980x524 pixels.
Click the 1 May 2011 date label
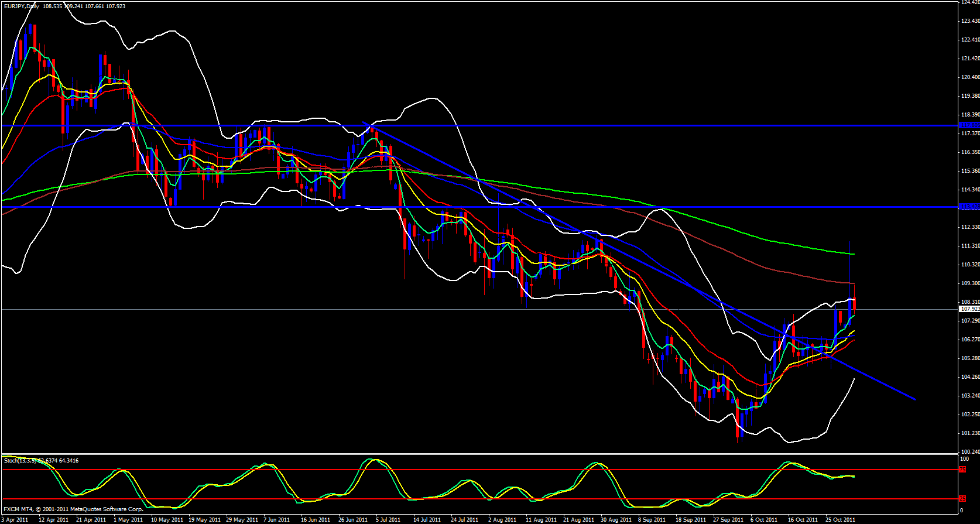tap(128, 520)
